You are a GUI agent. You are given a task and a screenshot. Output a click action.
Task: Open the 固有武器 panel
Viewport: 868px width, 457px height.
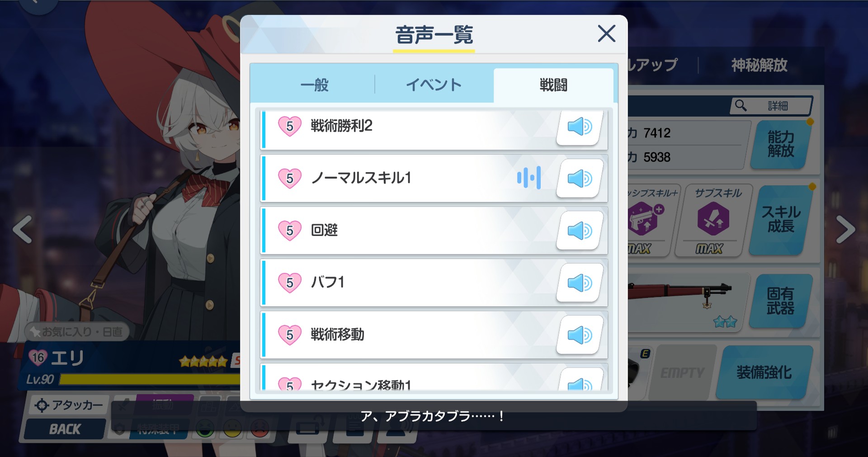[781, 301]
